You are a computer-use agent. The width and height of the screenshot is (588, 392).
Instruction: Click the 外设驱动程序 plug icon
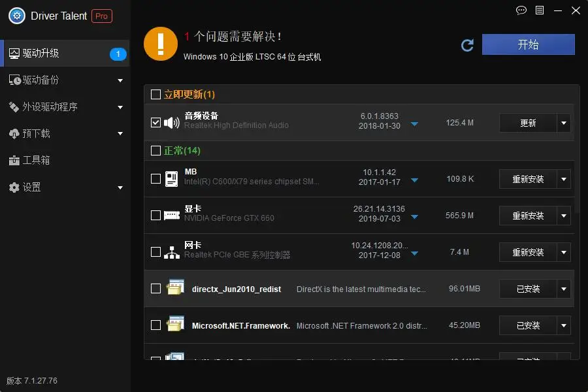[14, 107]
